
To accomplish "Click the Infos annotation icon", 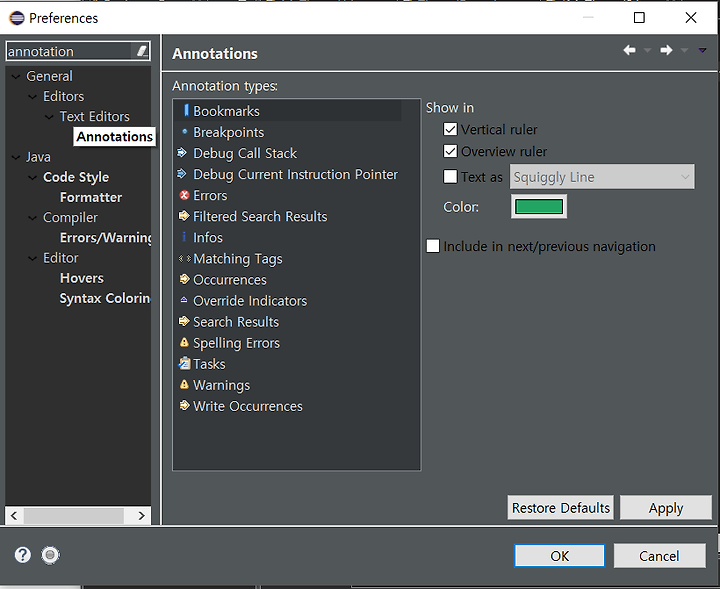I will click(184, 237).
